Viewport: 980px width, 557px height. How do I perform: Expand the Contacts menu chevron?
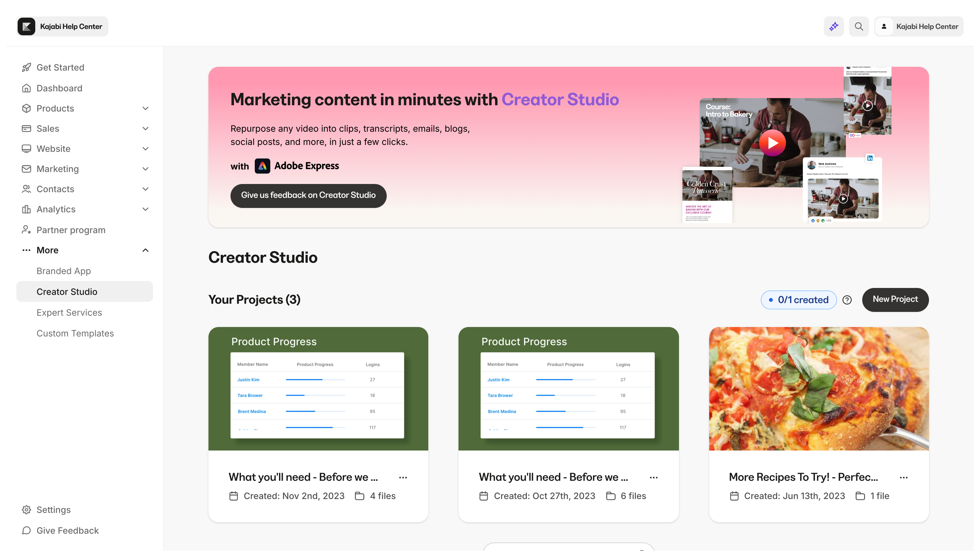click(145, 189)
